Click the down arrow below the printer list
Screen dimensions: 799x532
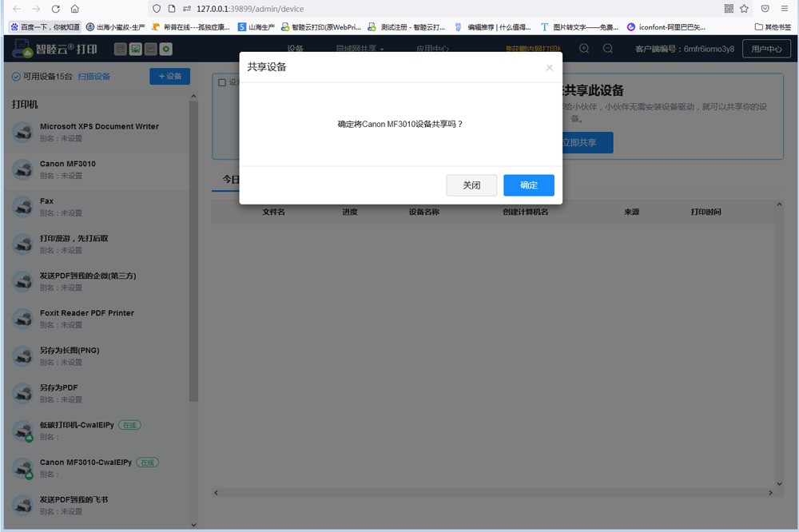[193, 523]
